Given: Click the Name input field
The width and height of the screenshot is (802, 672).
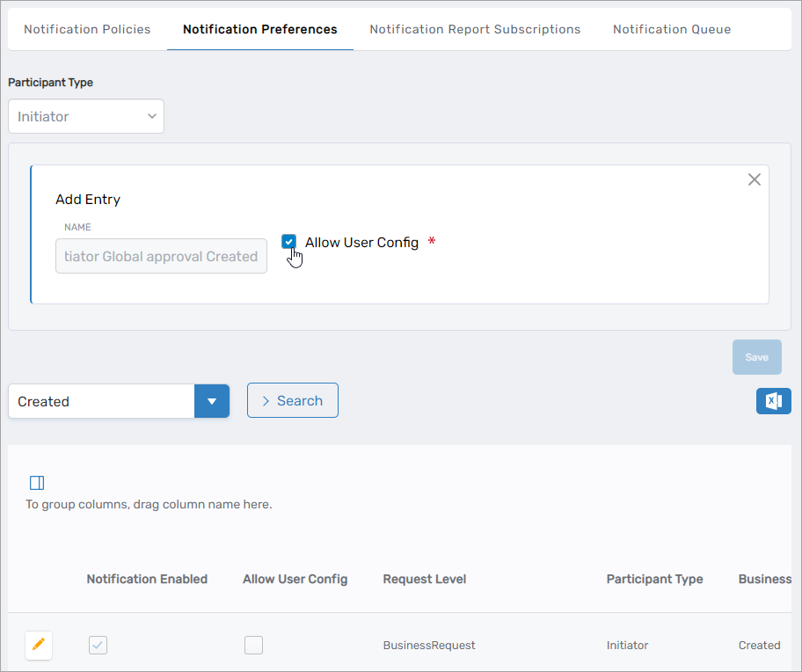Looking at the screenshot, I should [x=161, y=256].
